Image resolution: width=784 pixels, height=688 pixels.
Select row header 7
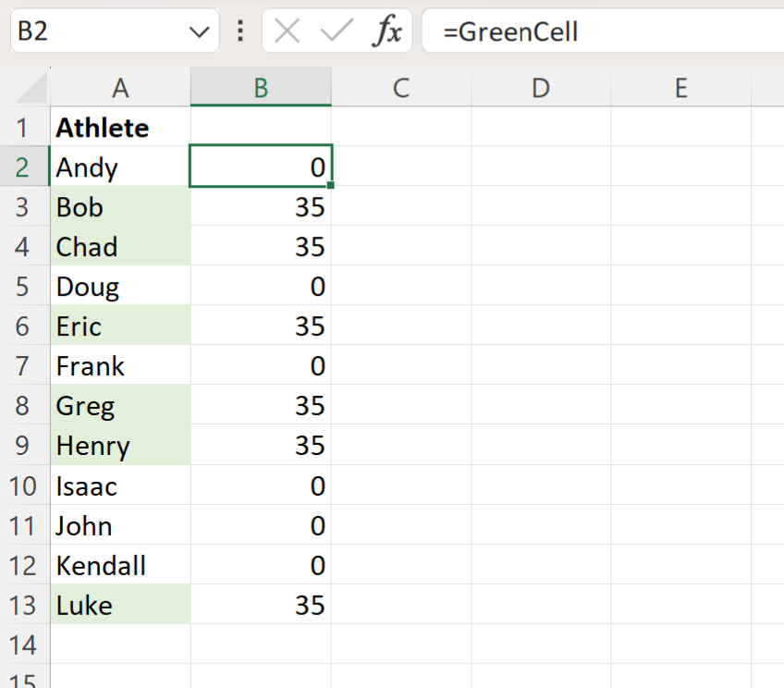25,365
